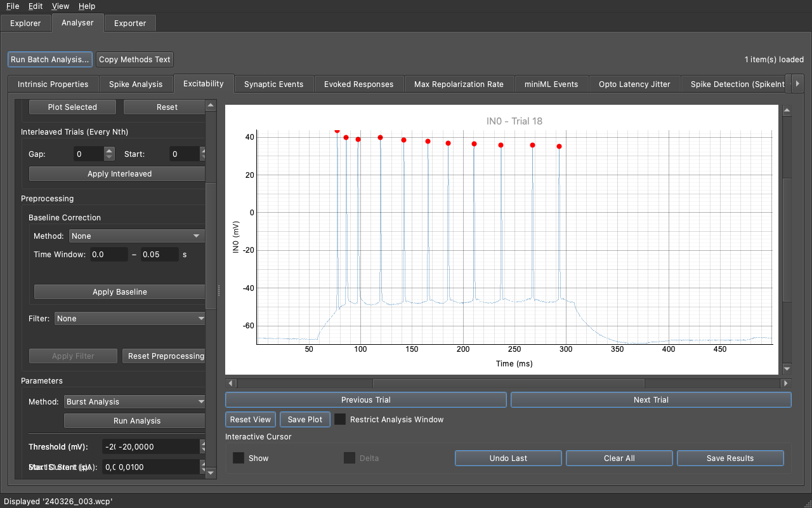Open the Intrinsic Properties tab
This screenshot has height=508, width=812.
coord(53,84)
